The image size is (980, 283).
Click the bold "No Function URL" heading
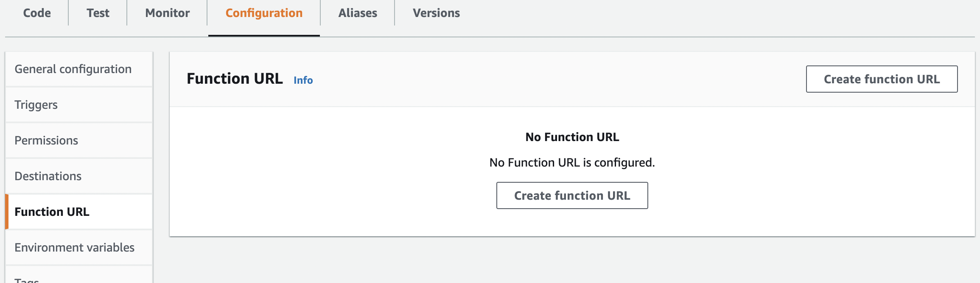pos(572,137)
